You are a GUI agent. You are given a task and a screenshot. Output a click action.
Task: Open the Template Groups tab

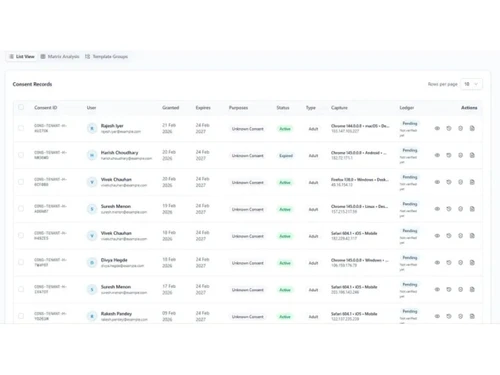pyautogui.click(x=106, y=57)
